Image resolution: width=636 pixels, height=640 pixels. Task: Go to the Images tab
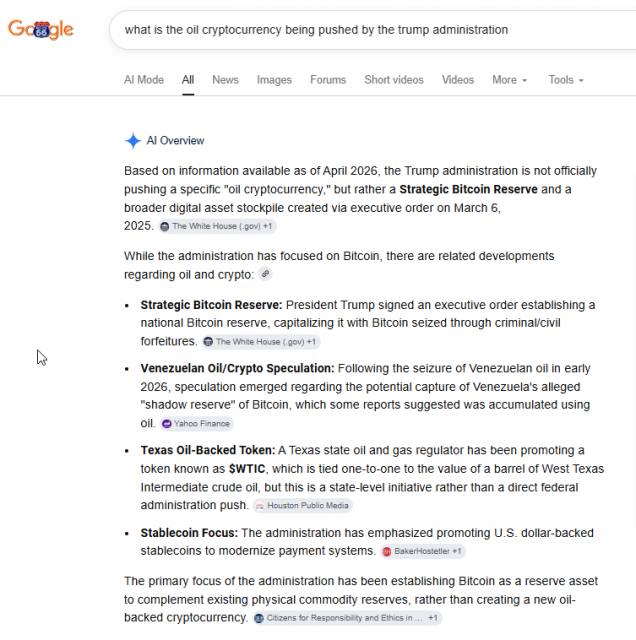click(x=274, y=80)
